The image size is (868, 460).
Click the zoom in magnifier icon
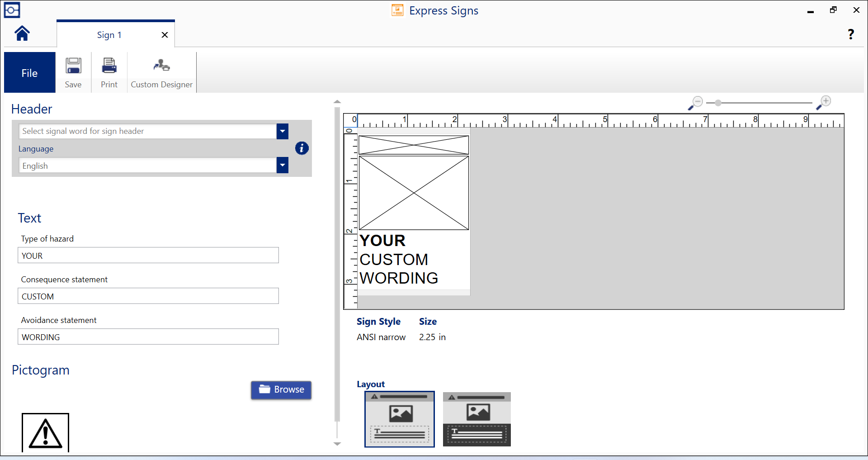coord(824,103)
